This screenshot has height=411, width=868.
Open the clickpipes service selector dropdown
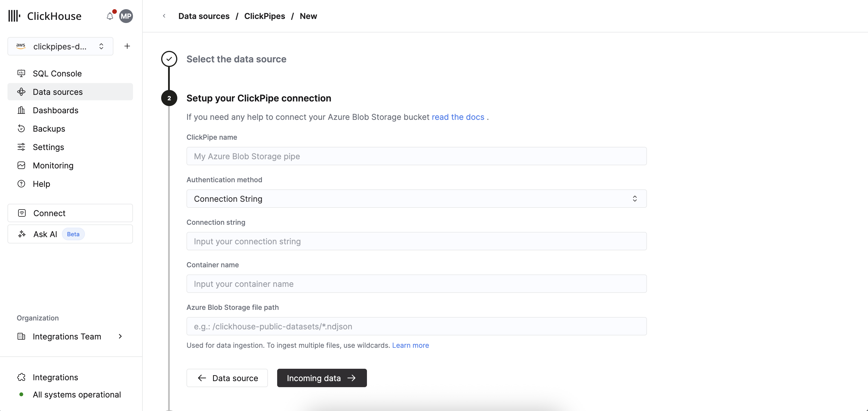[60, 47]
